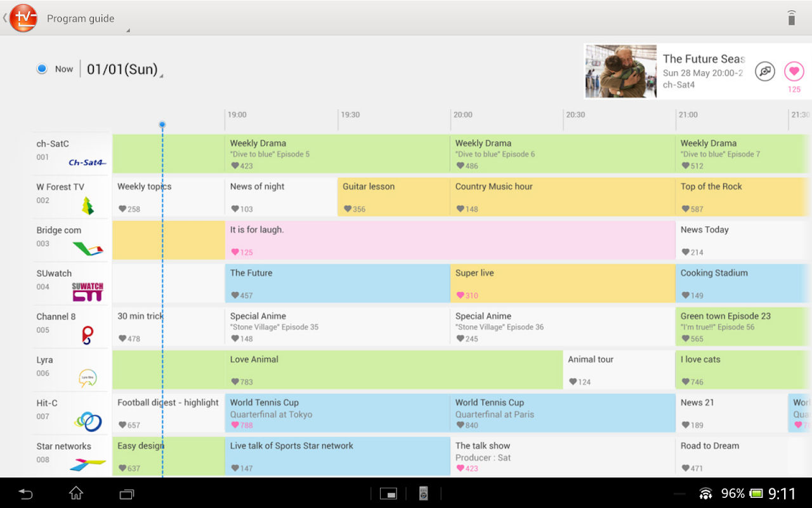812x508 pixels.
Task: Open the recent apps button
Action: coord(127,493)
